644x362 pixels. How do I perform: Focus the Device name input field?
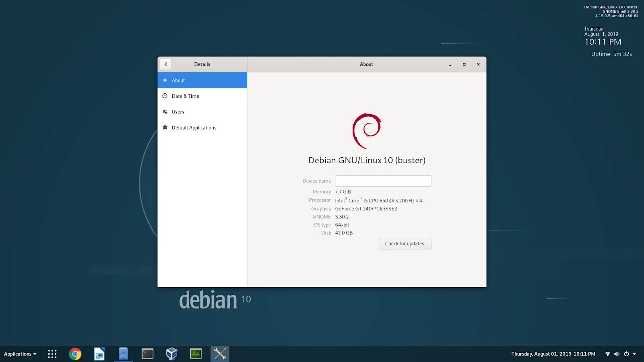pos(383,181)
